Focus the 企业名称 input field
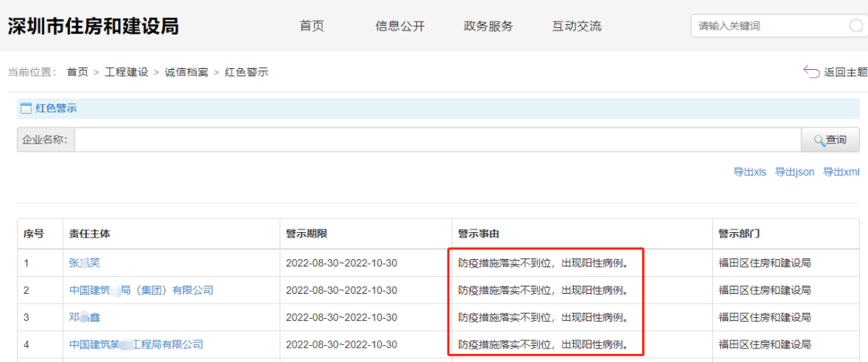 click(x=438, y=140)
